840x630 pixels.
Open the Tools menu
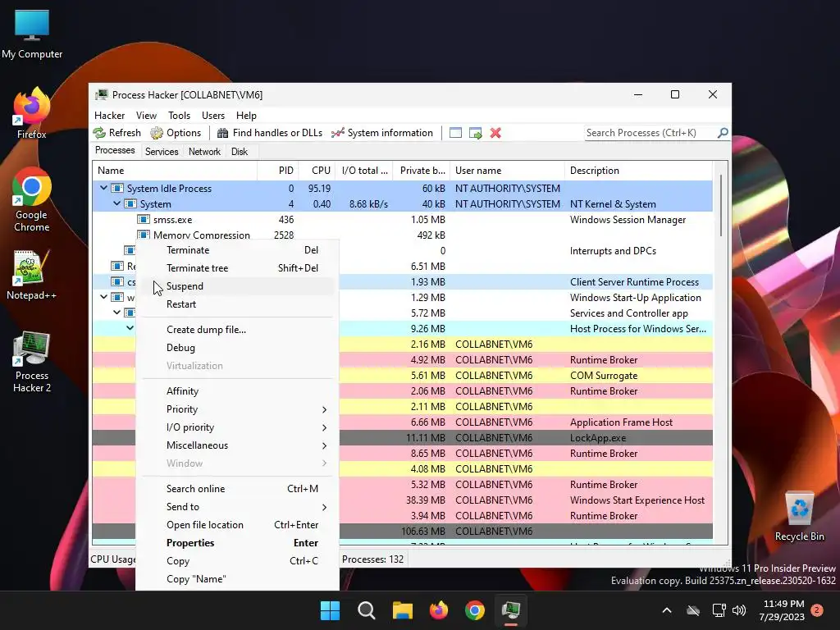tap(179, 116)
